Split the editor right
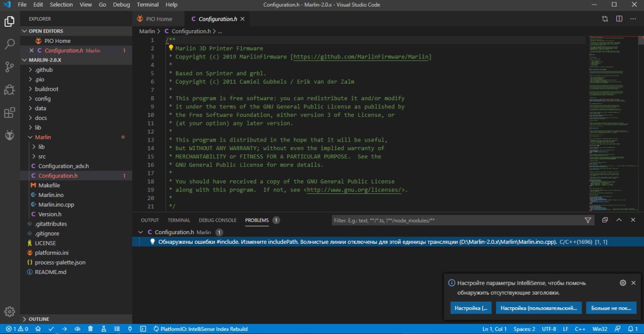 619,19
